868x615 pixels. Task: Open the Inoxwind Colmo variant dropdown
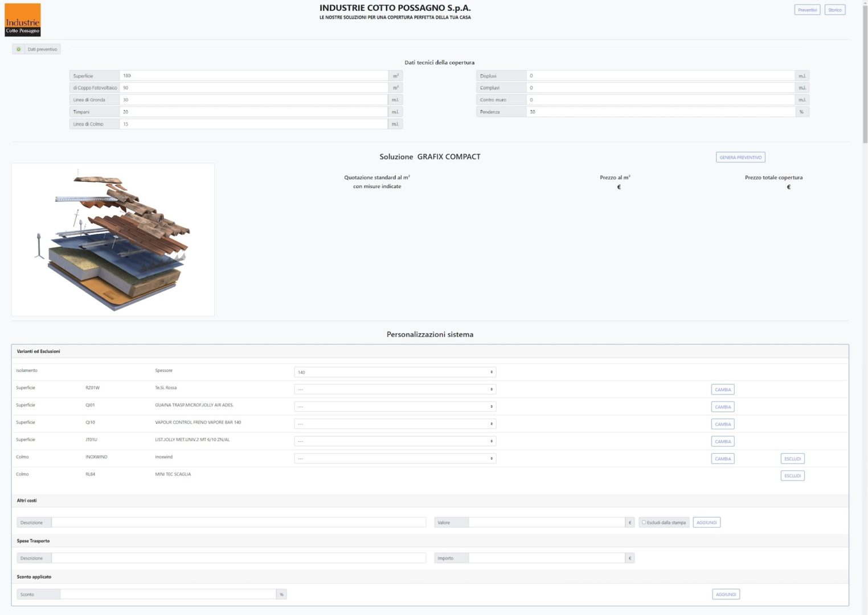click(x=395, y=458)
